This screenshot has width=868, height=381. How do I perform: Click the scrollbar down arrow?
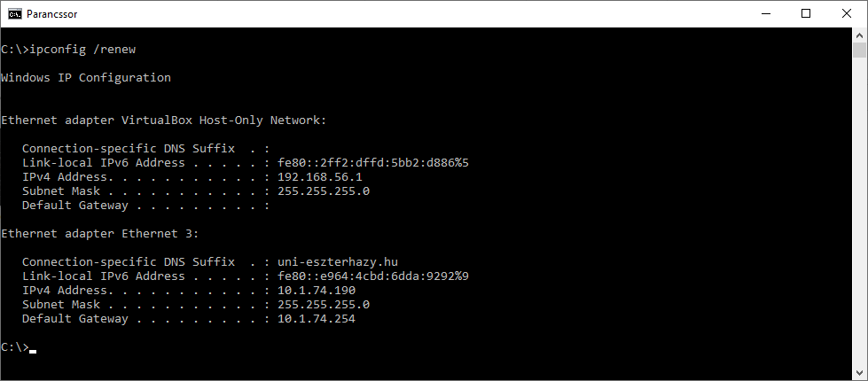click(859, 373)
